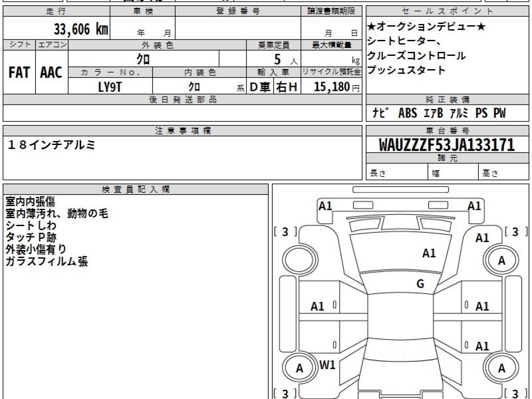Select the 18インチアルミ note

(51, 145)
